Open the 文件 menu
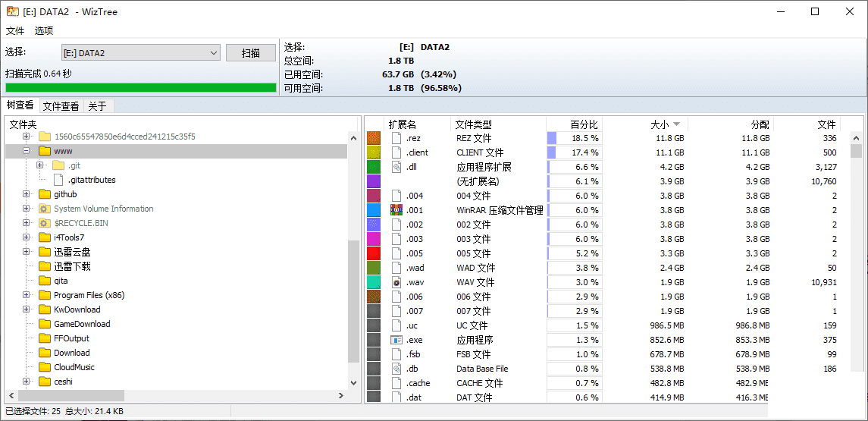 pos(15,31)
